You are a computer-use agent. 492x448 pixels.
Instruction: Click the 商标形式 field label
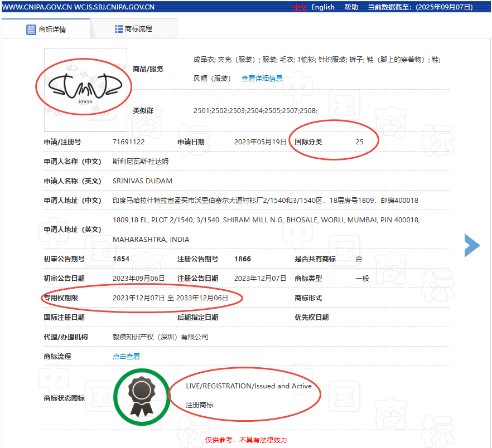pyautogui.click(x=308, y=298)
